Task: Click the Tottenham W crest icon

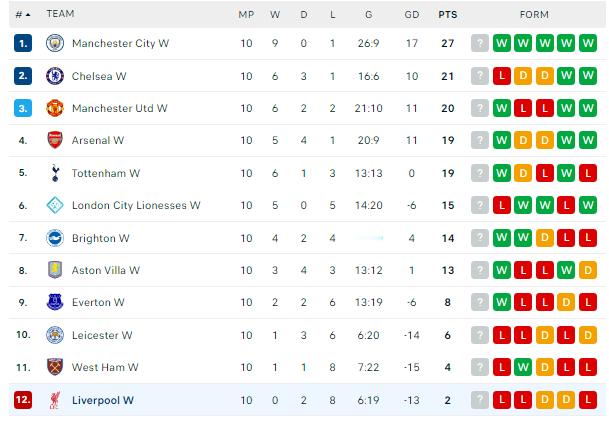Action: [55, 173]
